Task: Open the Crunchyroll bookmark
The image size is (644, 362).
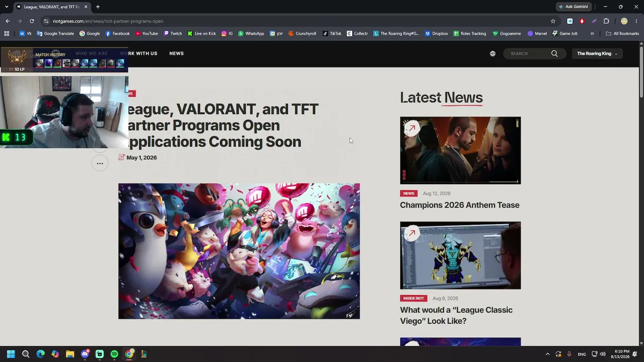Action: (x=302, y=34)
